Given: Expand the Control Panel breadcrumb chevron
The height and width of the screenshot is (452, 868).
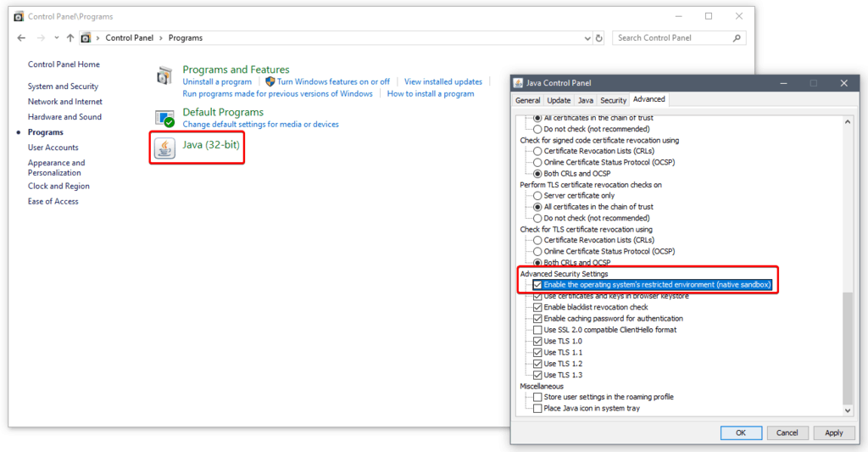Looking at the screenshot, I should coord(99,38).
